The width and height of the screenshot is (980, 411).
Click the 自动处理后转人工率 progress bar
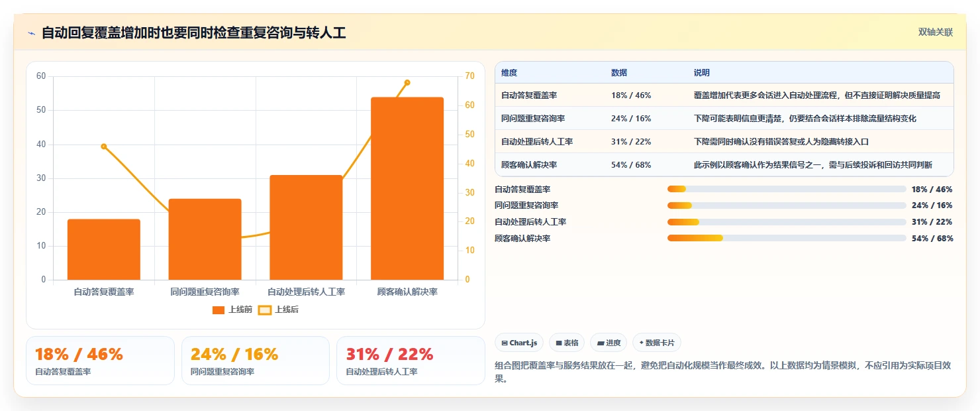point(787,222)
